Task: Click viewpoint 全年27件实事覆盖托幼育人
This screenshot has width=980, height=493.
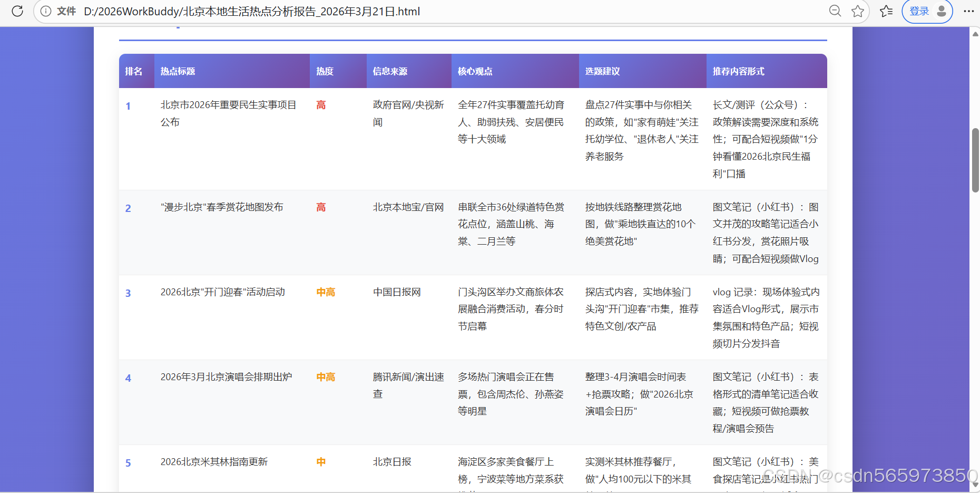Action: coord(511,122)
